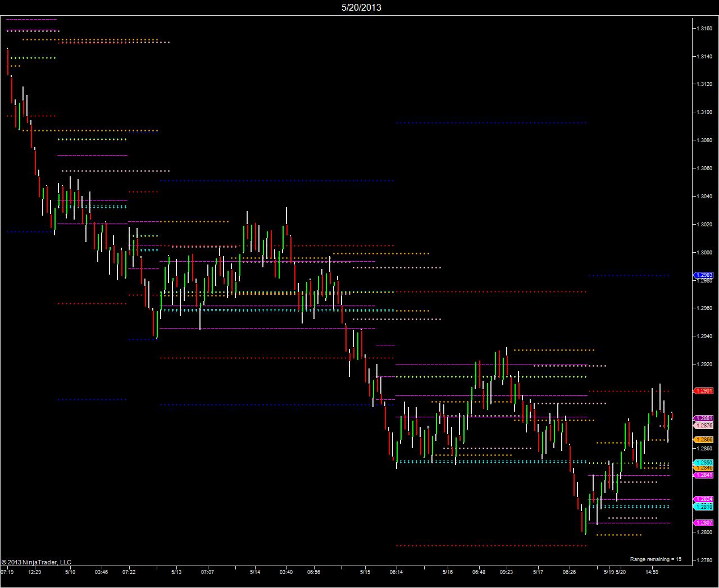This screenshot has width=719, height=588.
Task: Click the 1.3000 price axis label
Action: 704,253
